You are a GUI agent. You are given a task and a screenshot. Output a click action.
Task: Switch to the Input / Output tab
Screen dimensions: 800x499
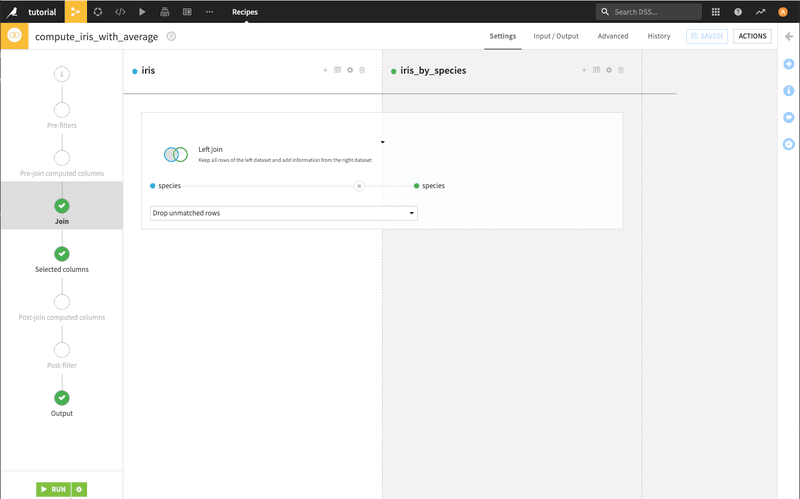point(556,36)
